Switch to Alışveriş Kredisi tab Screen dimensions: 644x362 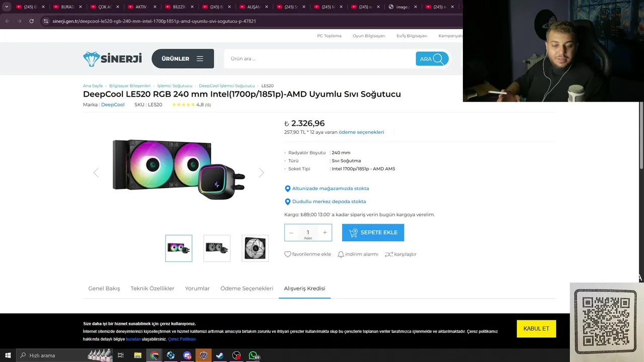304,289
